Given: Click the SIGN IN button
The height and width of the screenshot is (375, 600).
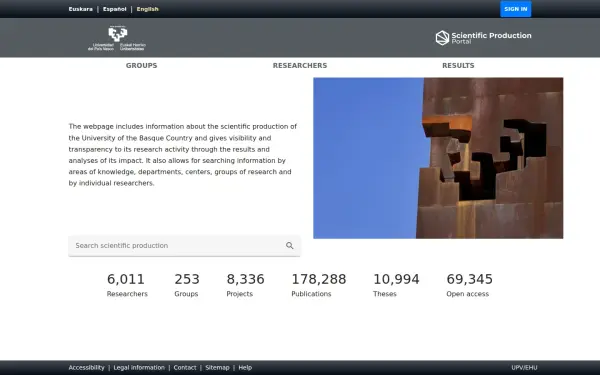Looking at the screenshot, I should tap(515, 9).
